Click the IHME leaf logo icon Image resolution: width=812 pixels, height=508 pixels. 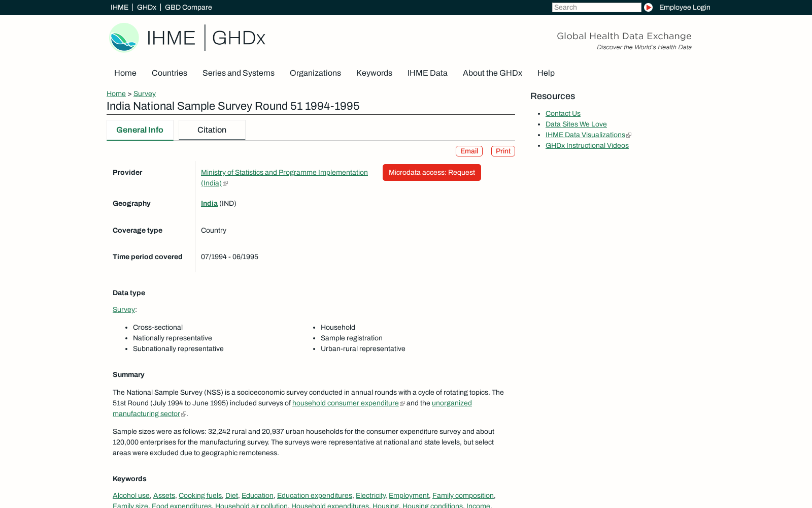click(x=124, y=38)
